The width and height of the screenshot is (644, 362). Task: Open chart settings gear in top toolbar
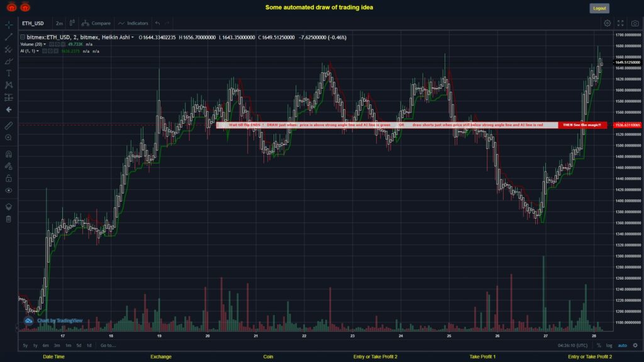[x=607, y=23]
